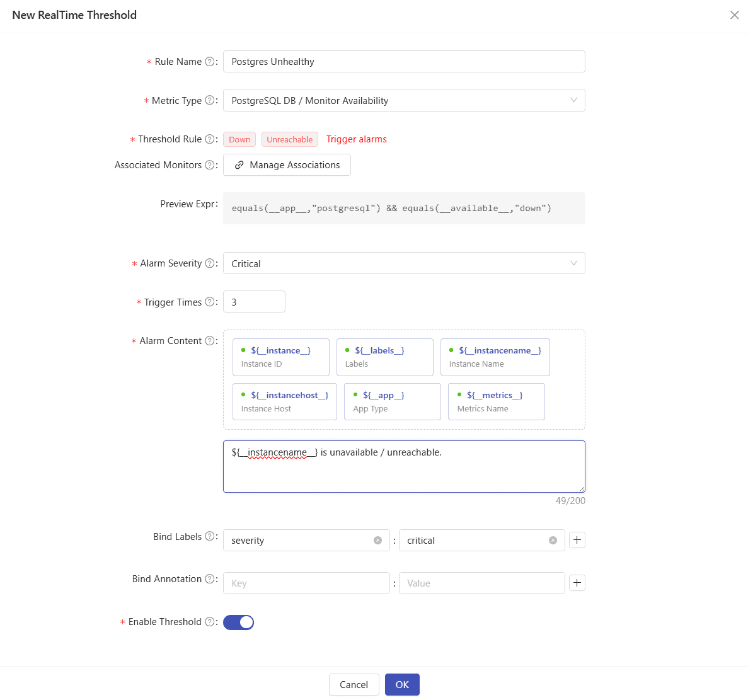Insert the ${__app__} App Type variable
Image resolution: width=748 pixels, height=700 pixels.
393,401
